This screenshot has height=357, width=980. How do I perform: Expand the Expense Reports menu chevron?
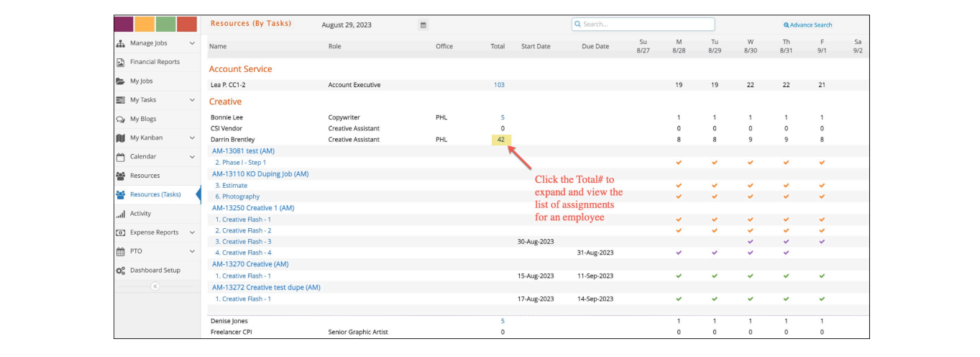[192, 232]
